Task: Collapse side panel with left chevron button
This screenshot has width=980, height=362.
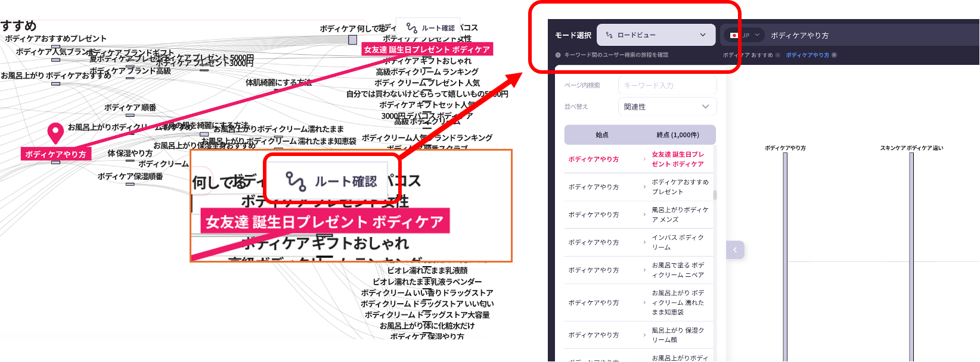Action: [735, 250]
